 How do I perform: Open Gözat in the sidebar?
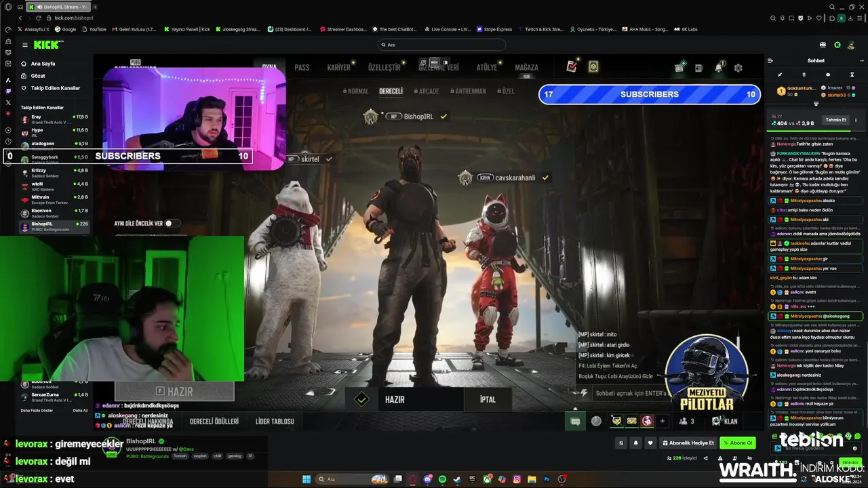pyautogui.click(x=38, y=76)
